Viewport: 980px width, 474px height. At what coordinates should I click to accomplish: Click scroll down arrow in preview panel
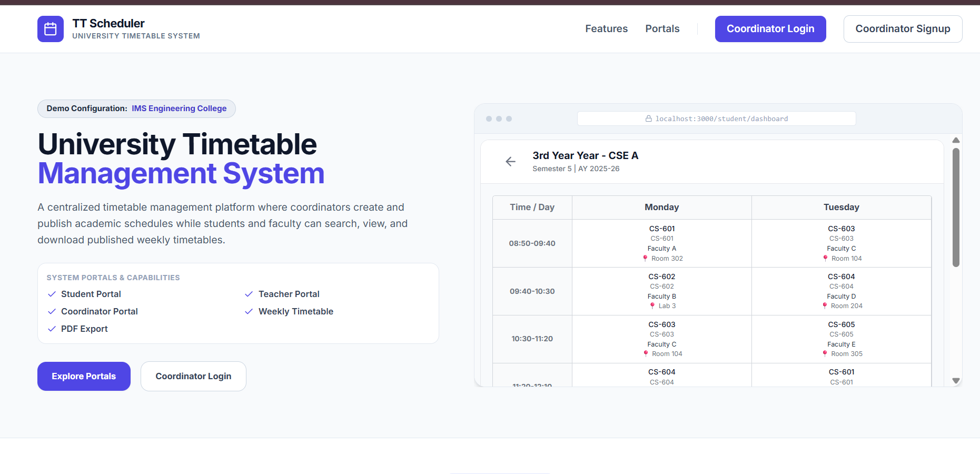coord(956,380)
